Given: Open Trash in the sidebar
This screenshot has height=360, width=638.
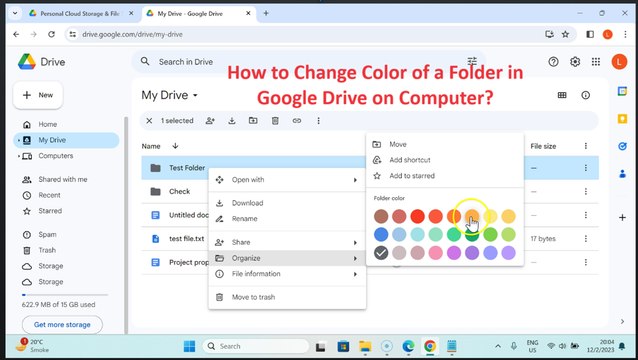Looking at the screenshot, I should [66, 251].
